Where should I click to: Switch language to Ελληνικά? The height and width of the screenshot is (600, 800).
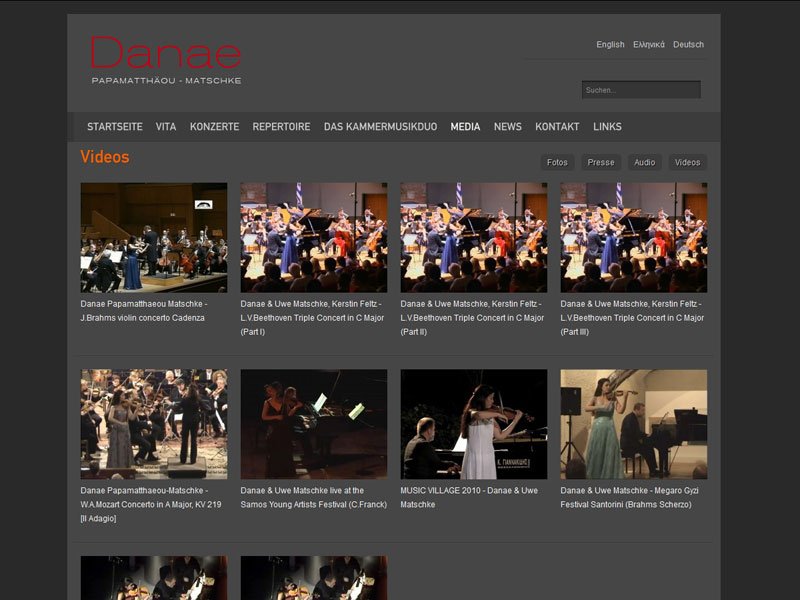[x=648, y=44]
